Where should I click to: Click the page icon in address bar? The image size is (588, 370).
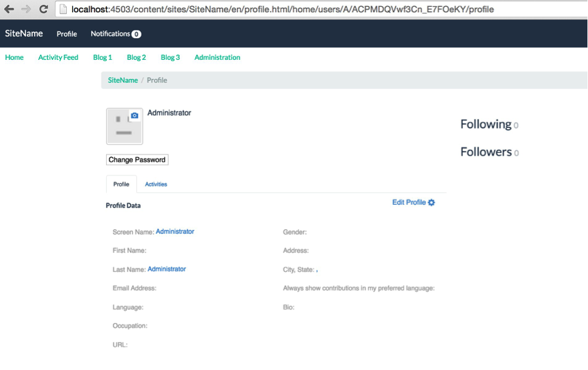tap(64, 10)
